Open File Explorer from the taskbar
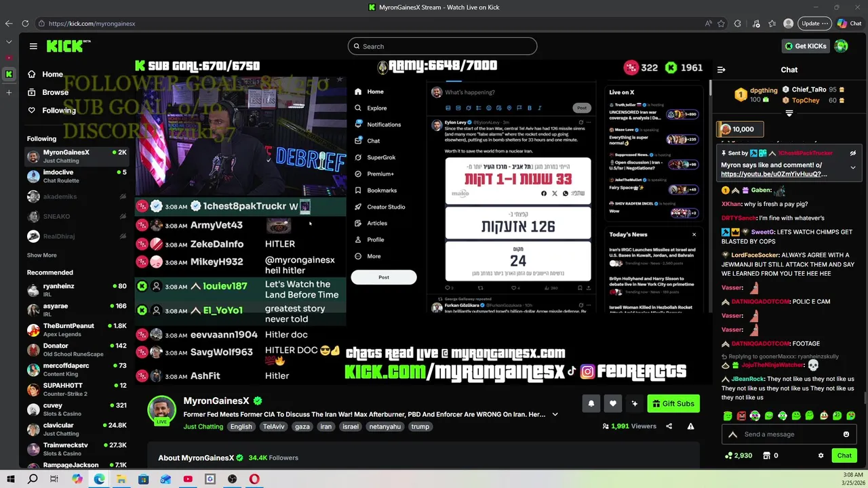Screen dimensions: 868x488 (121, 479)
